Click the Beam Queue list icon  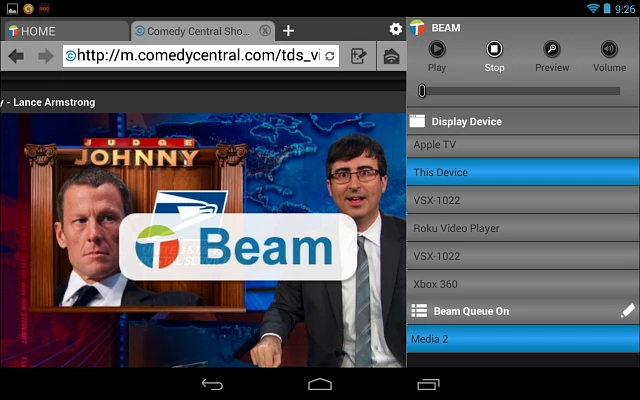click(x=419, y=311)
